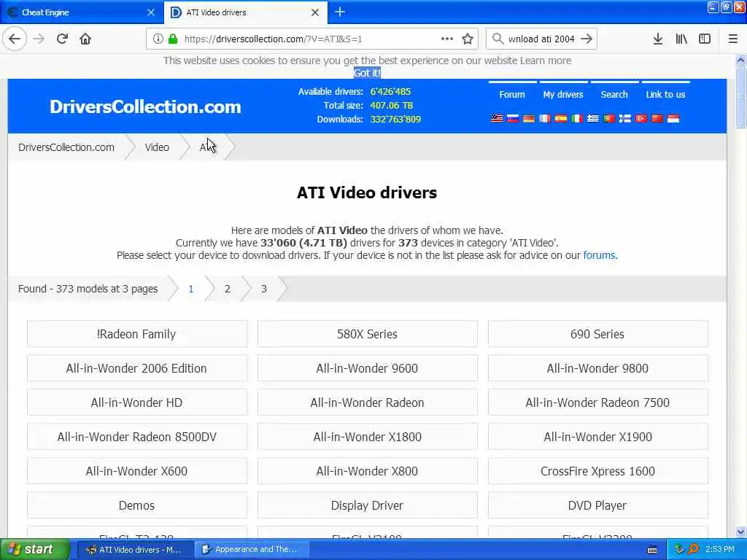
Task: Click the browser forward arrow
Action: pyautogui.click(x=39, y=39)
